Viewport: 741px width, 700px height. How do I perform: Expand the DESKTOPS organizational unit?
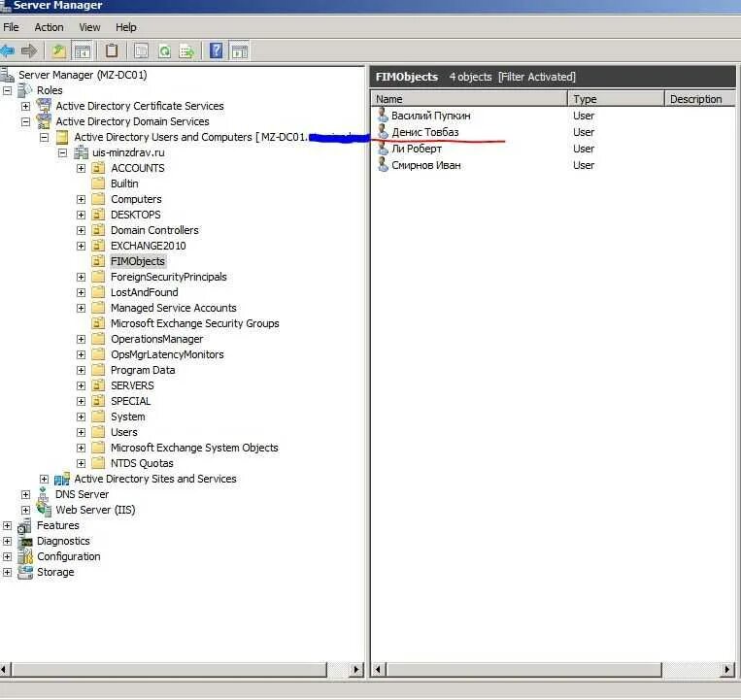pos(81,215)
